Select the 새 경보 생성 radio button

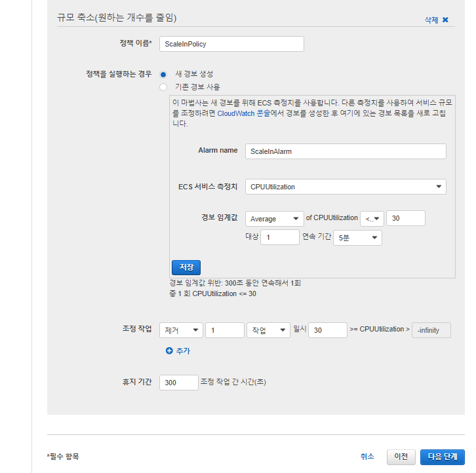[x=163, y=75]
